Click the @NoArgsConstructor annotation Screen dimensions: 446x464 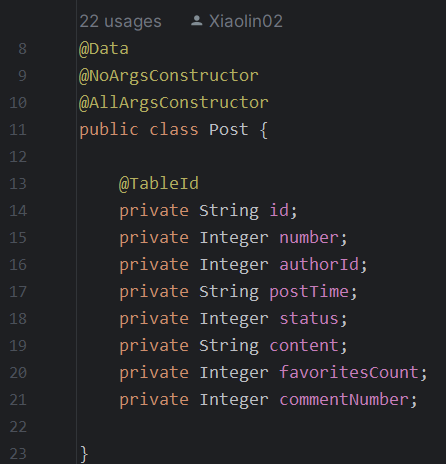point(169,76)
